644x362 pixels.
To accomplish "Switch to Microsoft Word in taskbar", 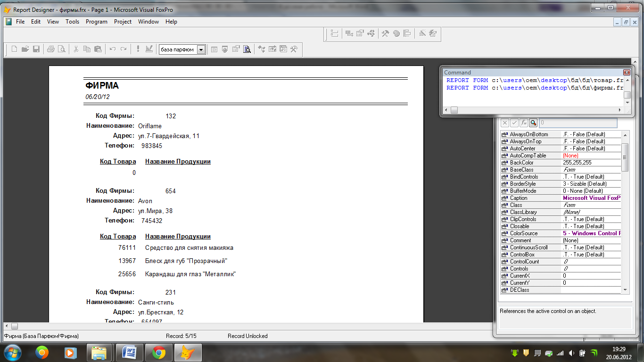I will pyautogui.click(x=130, y=353).
